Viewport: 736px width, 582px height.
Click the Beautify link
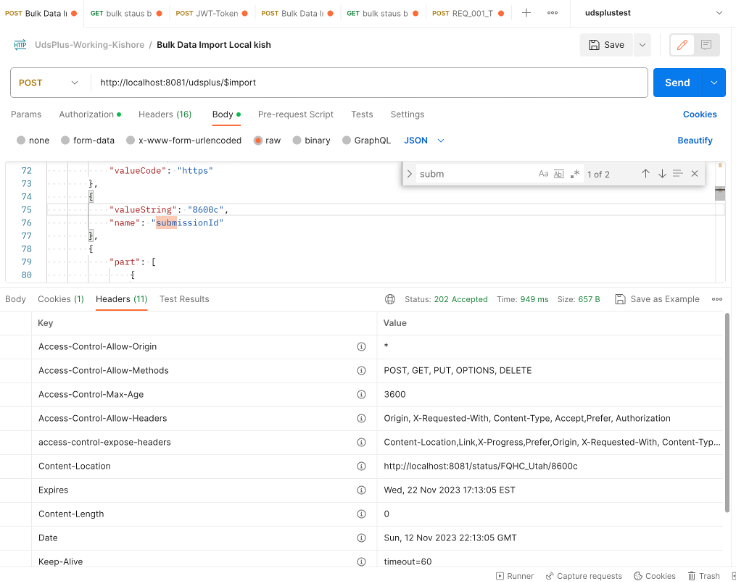pos(695,140)
